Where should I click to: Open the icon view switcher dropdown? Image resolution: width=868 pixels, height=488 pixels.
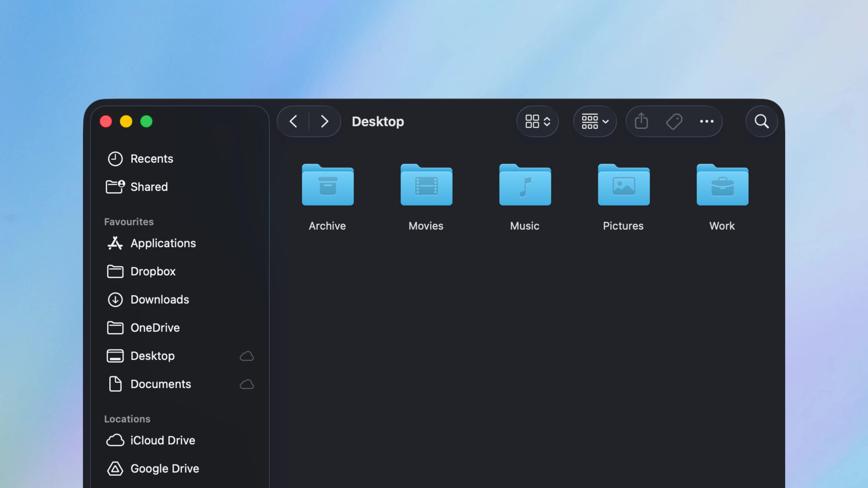coord(537,121)
